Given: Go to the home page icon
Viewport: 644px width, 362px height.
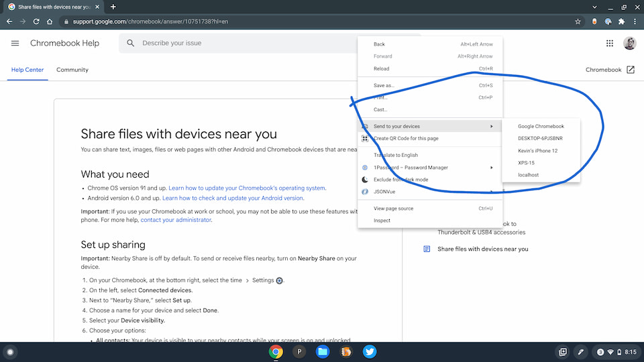Looking at the screenshot, I should (50, 21).
